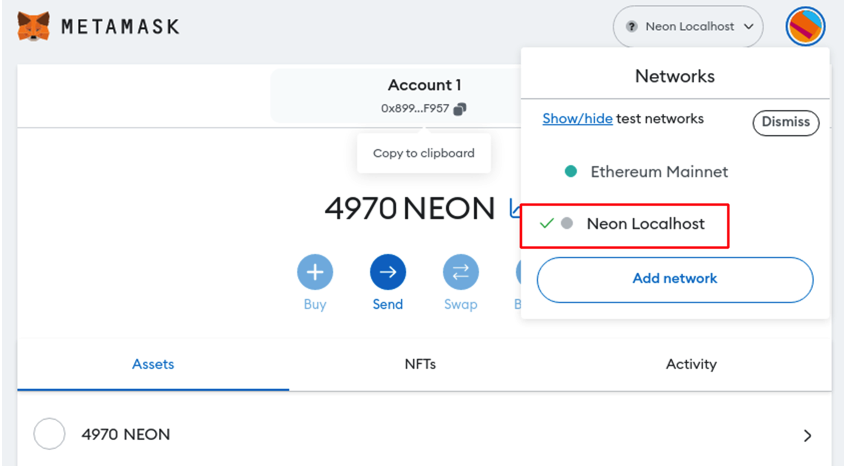Click the MetaMask fox logo
This screenshot has height=466, width=844.
[x=33, y=26]
